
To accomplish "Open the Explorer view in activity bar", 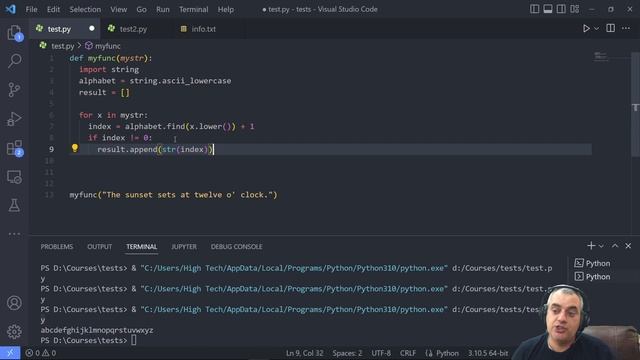I will (14, 33).
